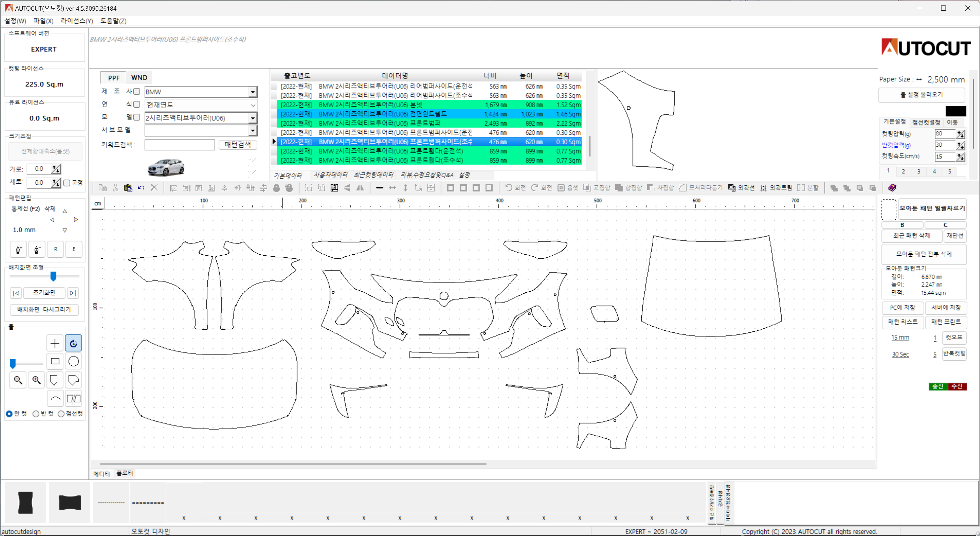Viewport: 980px width, 536px height.
Task: Open the 라이선스(Y) menu
Action: click(x=76, y=21)
